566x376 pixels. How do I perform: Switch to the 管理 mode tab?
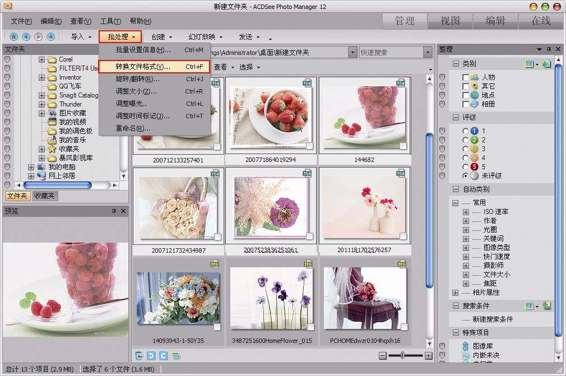405,21
